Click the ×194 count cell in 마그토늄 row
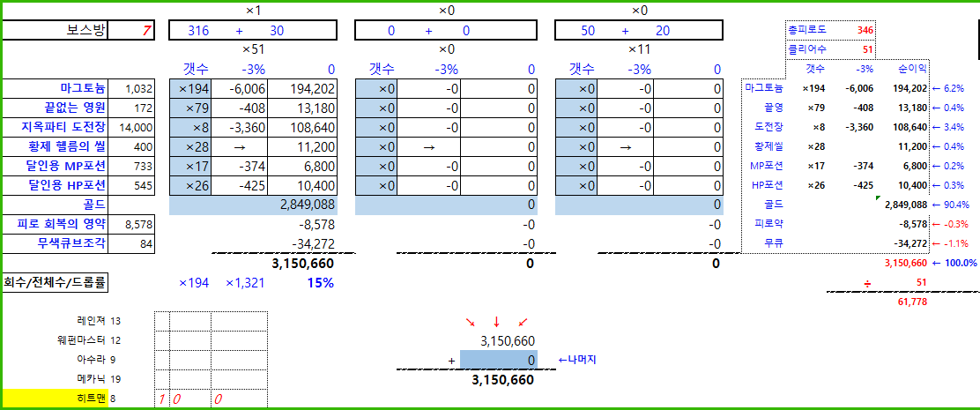The width and height of the screenshot is (980, 410). coord(193,89)
